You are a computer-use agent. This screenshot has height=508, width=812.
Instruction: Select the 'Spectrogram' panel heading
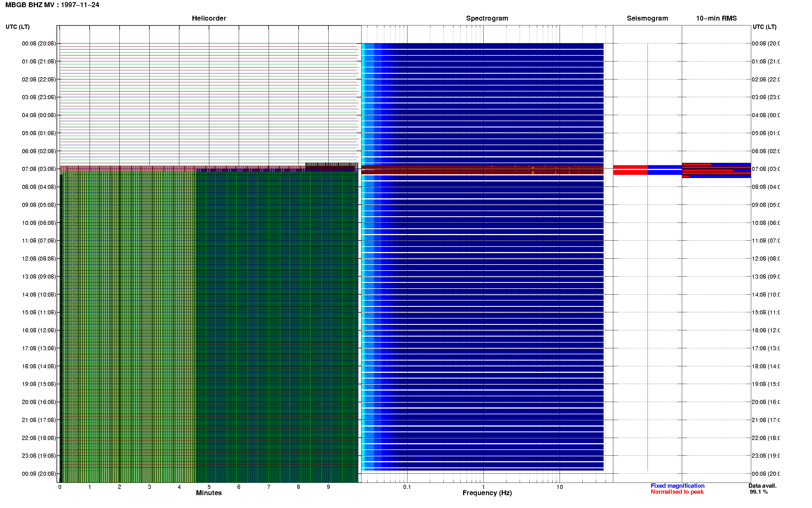(487, 18)
